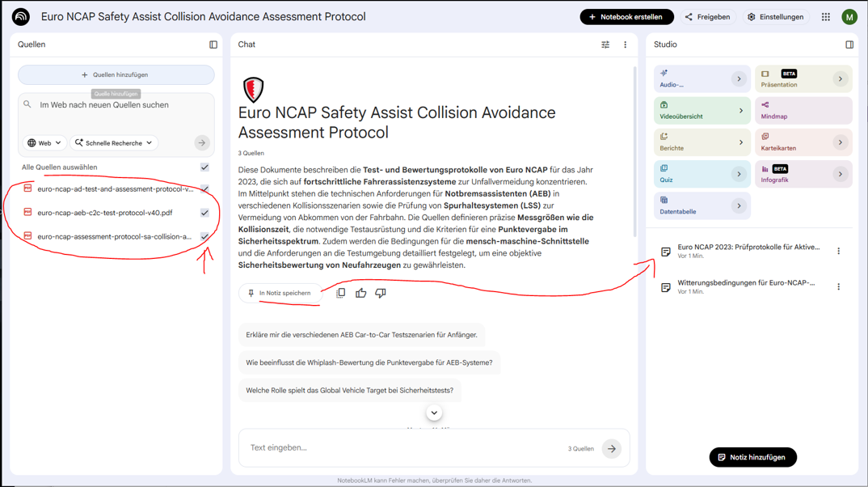Screen dimensions: 868x487
Task: Select suggestion about Global Vehicle Target
Action: coord(349,390)
